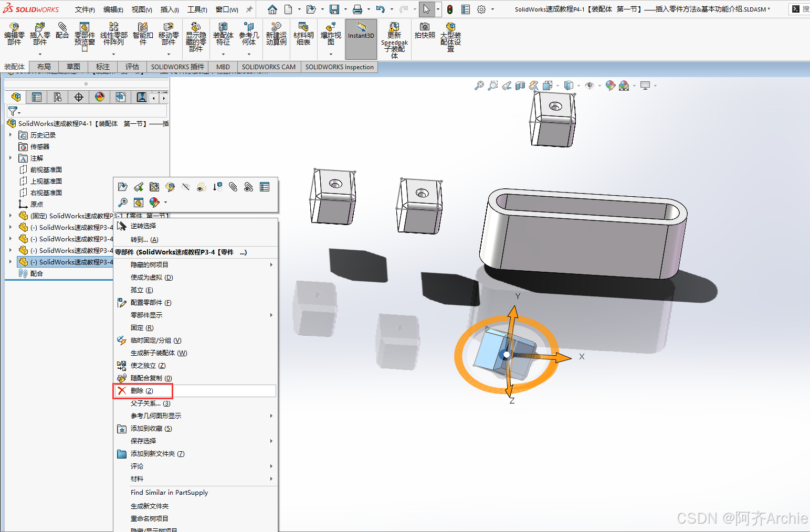
Task: Click Zoom to Area magnifier icon
Action: tap(492, 86)
